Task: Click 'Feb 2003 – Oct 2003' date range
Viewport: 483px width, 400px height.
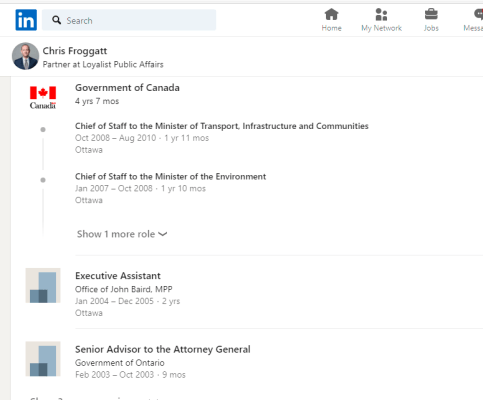Action: point(114,375)
